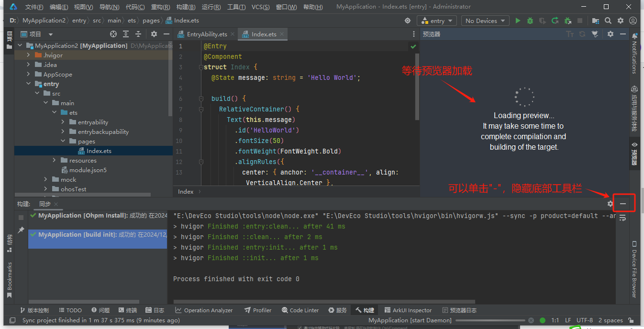Click the stop square in build panel
The image size is (644, 329).
(21, 218)
